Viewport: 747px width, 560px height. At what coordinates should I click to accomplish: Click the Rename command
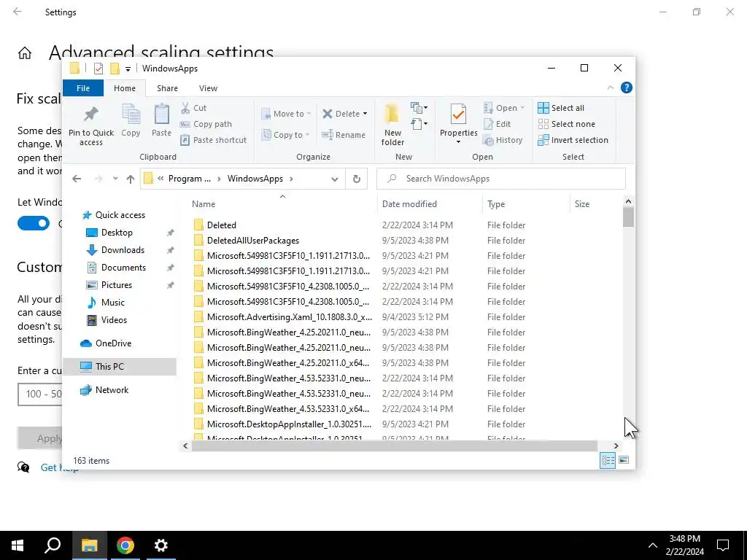point(344,135)
